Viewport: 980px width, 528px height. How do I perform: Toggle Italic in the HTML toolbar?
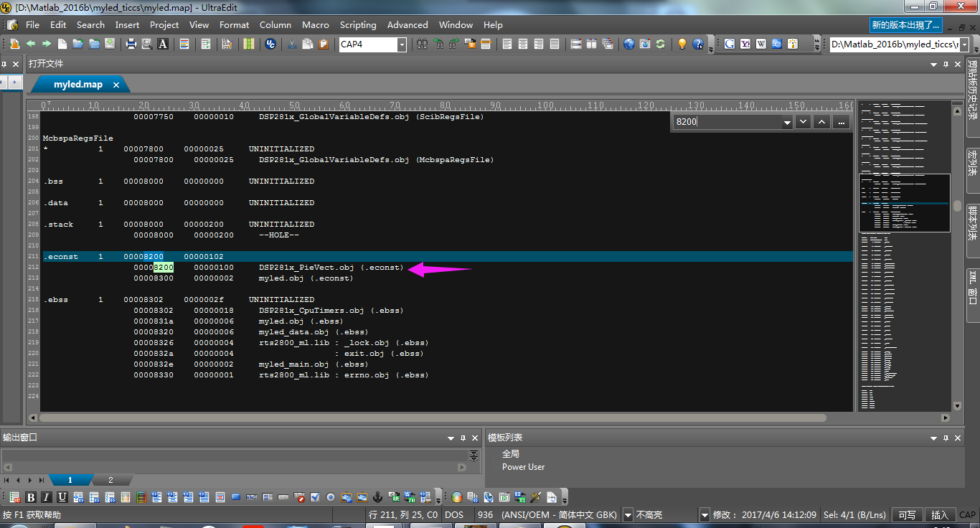click(47, 497)
